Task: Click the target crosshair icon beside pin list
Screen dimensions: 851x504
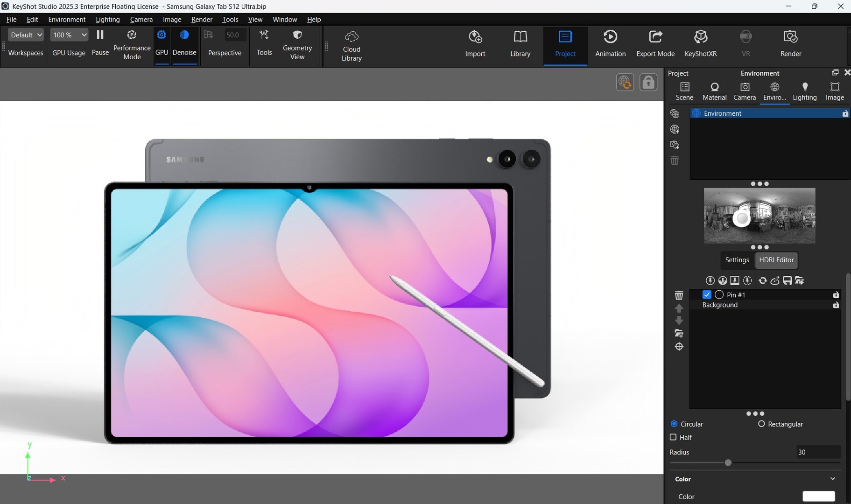Action: [x=679, y=346]
